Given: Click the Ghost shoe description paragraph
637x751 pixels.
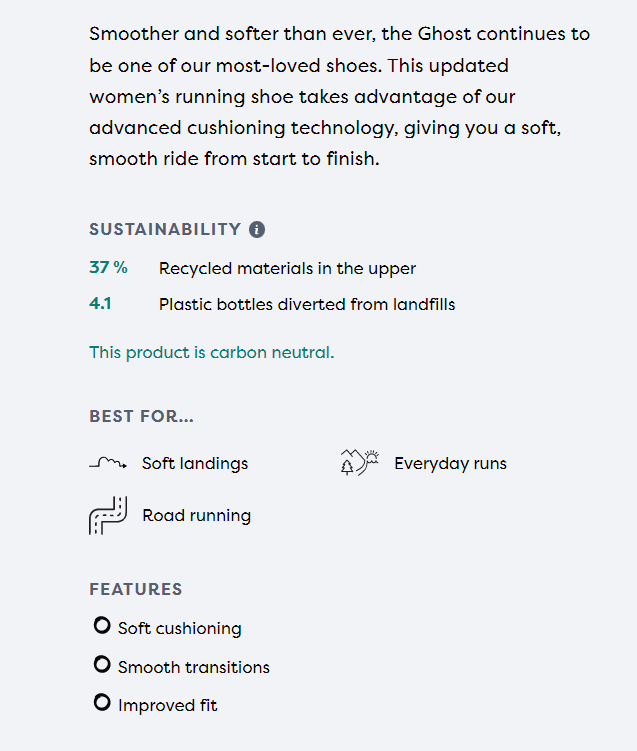Looking at the screenshot, I should coord(339,96).
